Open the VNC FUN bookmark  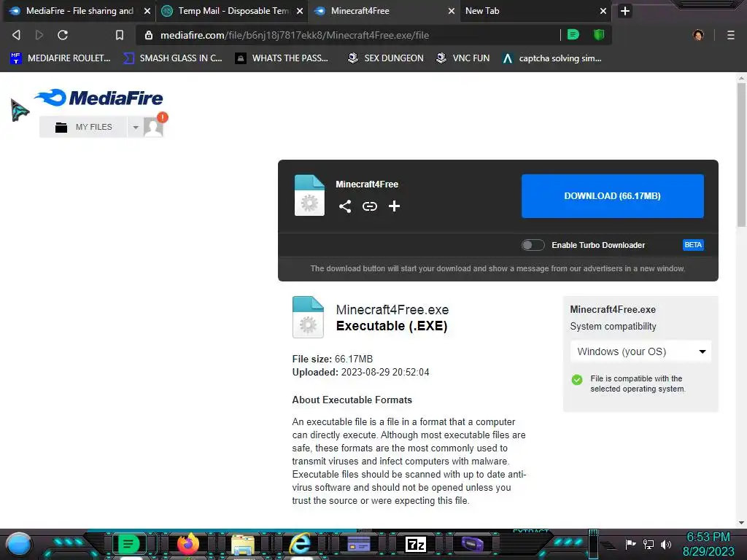tap(462, 58)
